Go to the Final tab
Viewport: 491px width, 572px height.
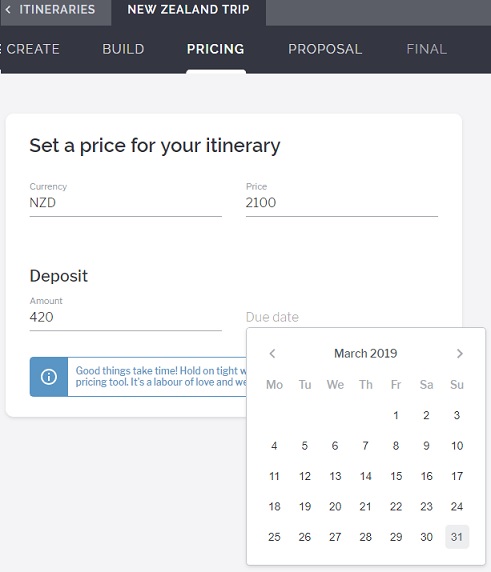[x=426, y=49]
